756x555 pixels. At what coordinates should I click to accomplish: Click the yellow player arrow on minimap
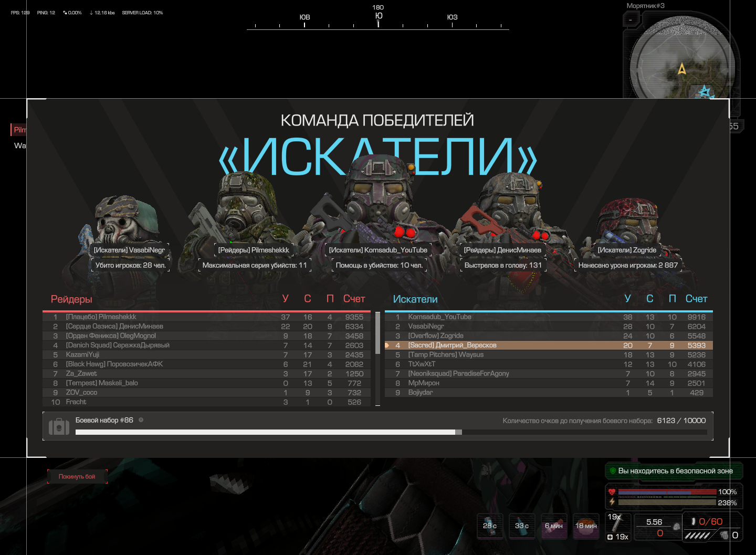point(682,69)
